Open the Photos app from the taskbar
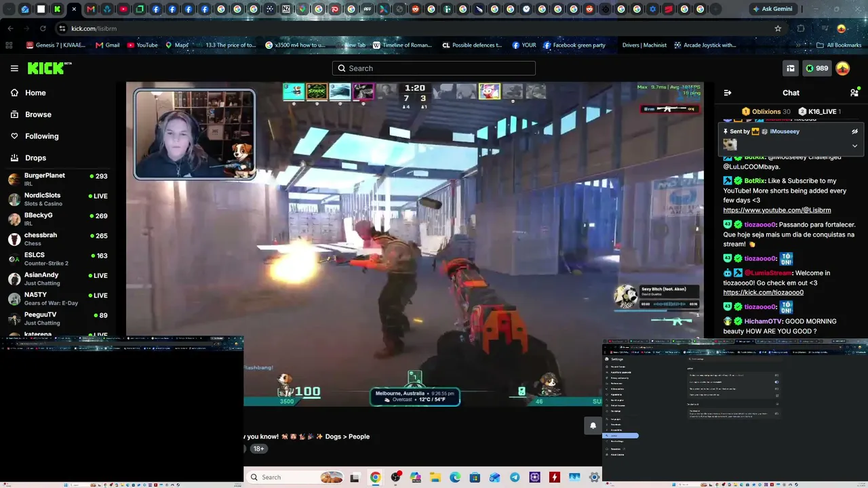This screenshot has height=488, width=868. coord(575,477)
